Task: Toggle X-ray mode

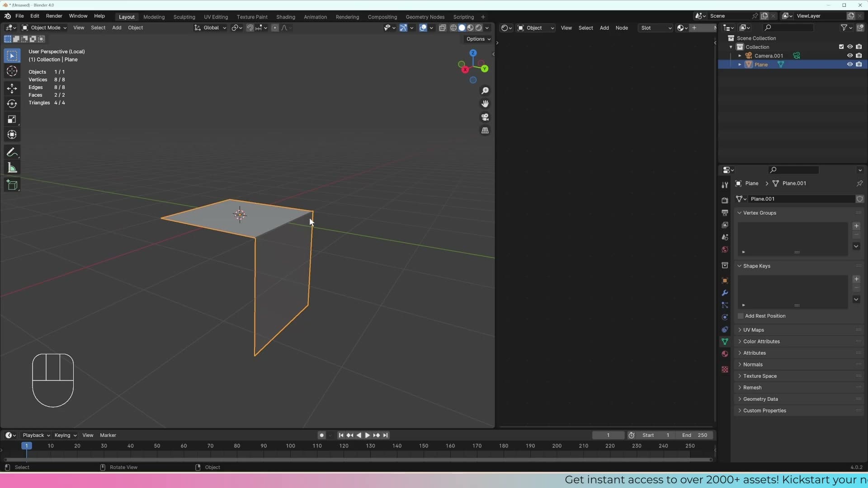Action: [x=443, y=28]
